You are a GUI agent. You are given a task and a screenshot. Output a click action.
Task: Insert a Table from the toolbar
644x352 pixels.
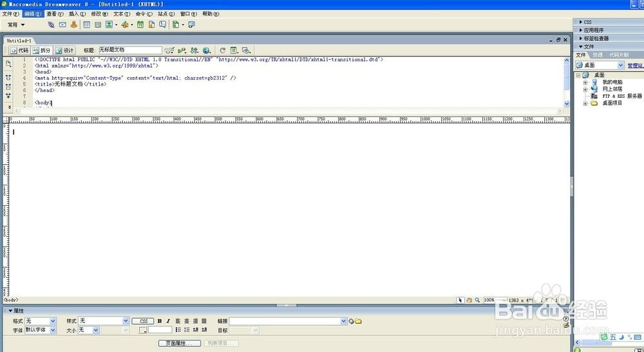point(87,24)
